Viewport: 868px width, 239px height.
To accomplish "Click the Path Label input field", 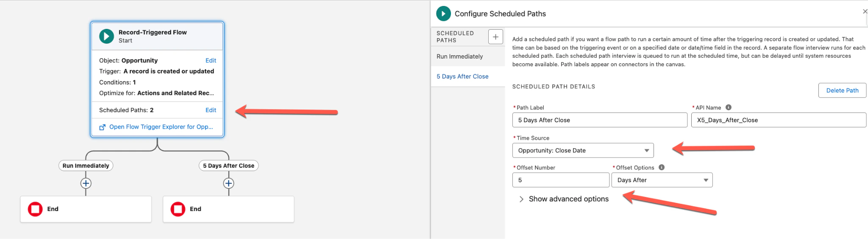I will (x=599, y=120).
